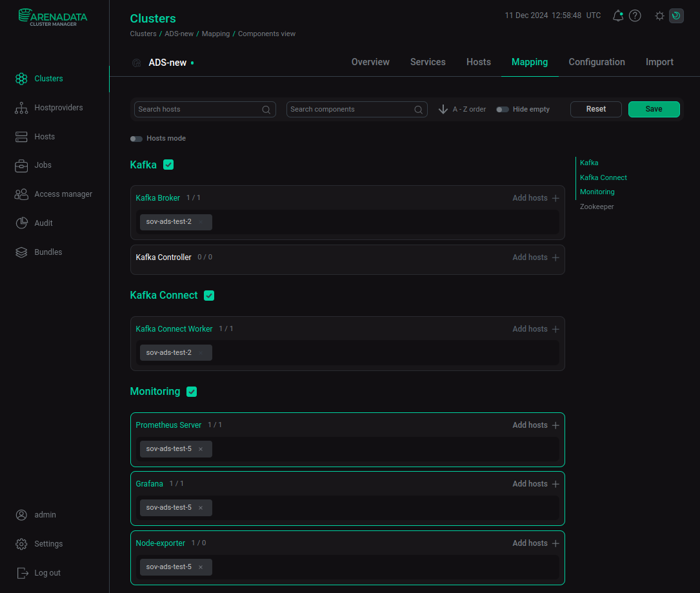Click the Save button
This screenshot has height=593, width=700.
point(654,110)
